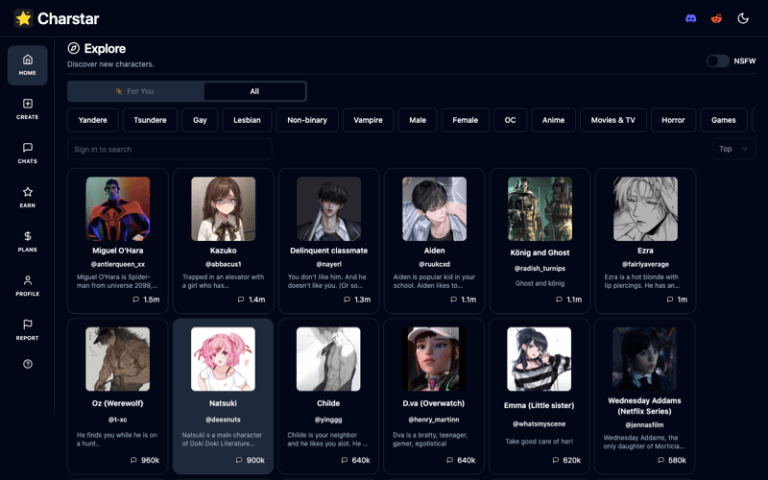
Task: Click creator @radish_turnips
Action: tap(540, 268)
